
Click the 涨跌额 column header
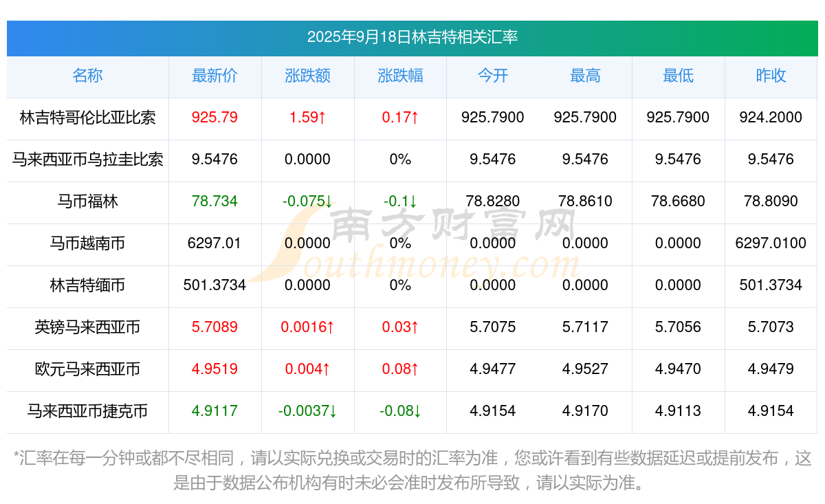pos(307,76)
